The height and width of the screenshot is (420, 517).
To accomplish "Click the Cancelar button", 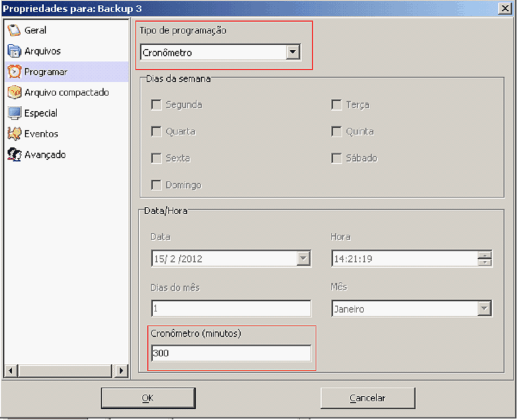I will tap(368, 398).
